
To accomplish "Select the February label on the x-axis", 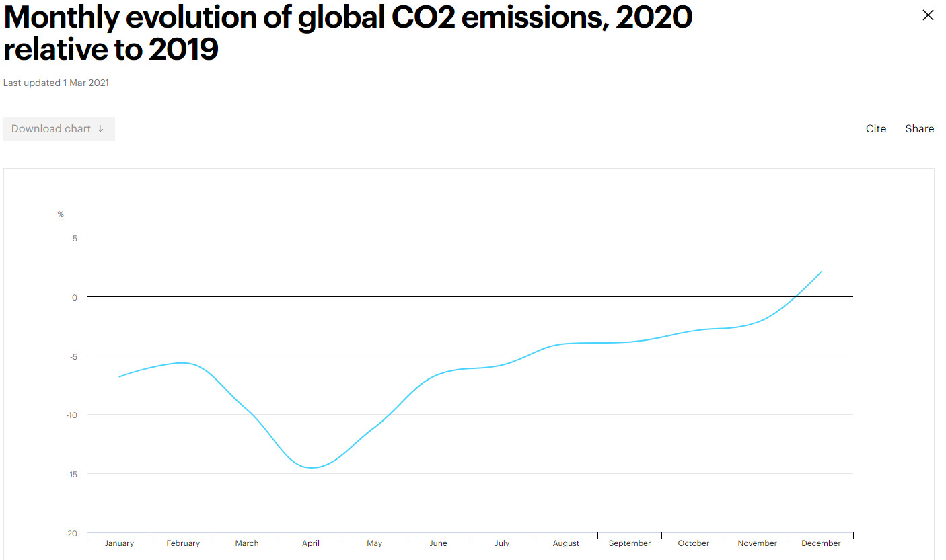I will point(182,543).
